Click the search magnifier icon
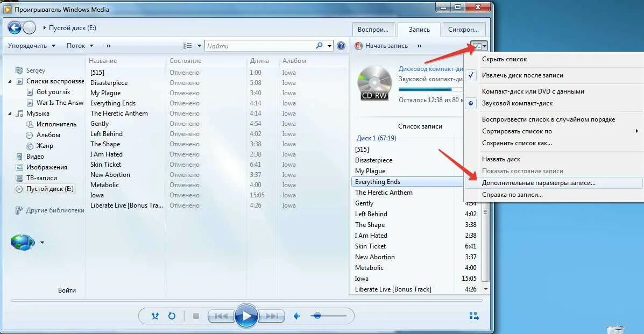 [x=319, y=46]
